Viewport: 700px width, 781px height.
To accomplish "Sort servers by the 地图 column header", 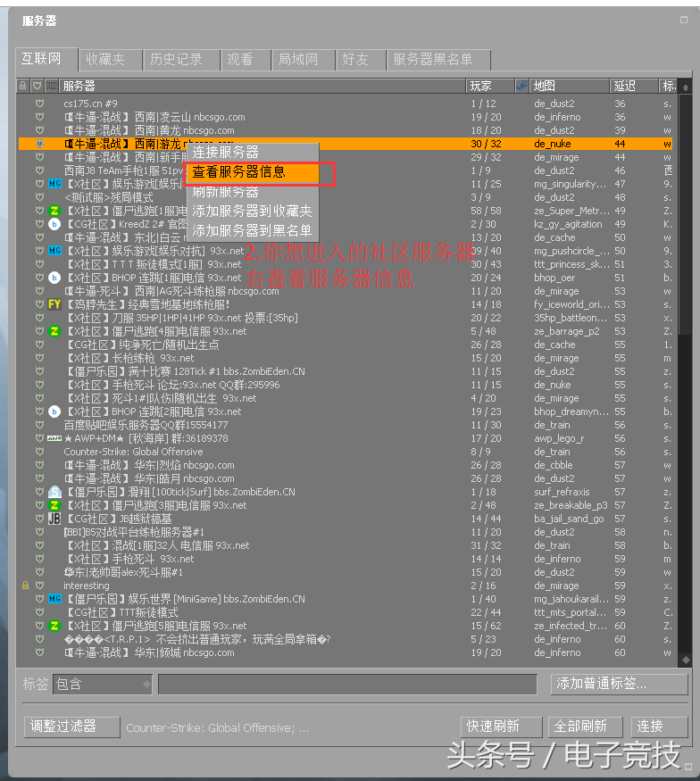I will 568,86.
